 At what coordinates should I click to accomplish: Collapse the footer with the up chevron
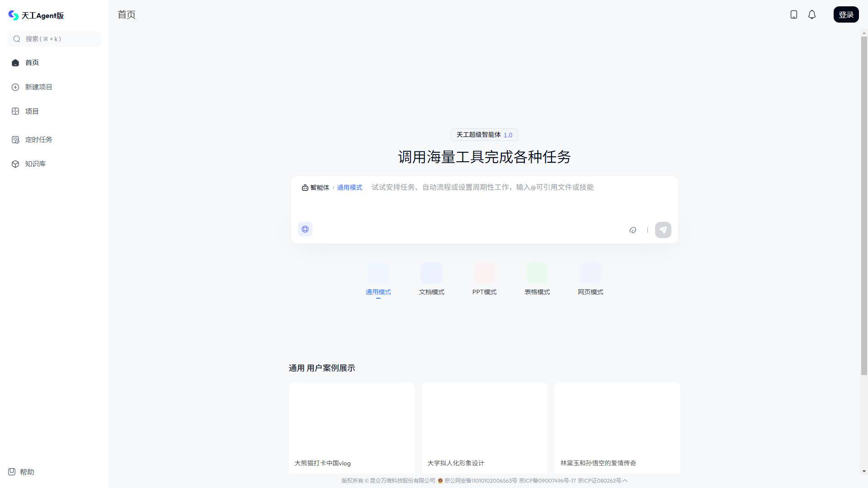coord(625,481)
